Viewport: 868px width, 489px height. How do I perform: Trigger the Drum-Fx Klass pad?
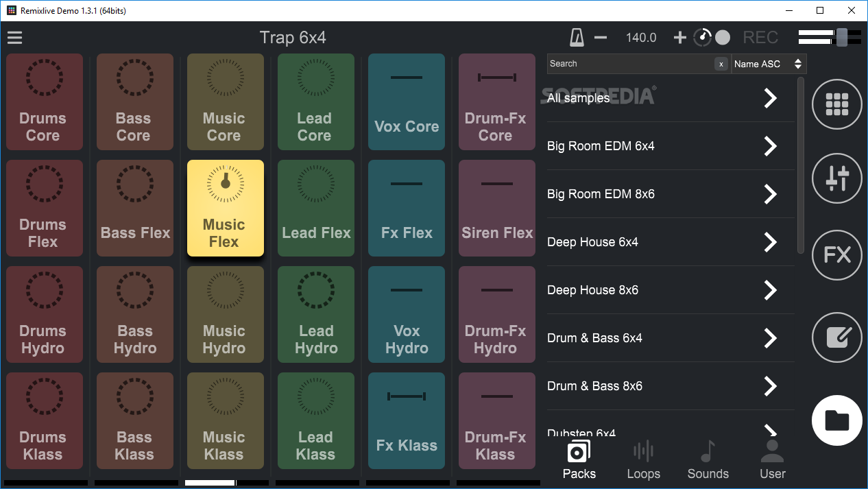coord(497,421)
